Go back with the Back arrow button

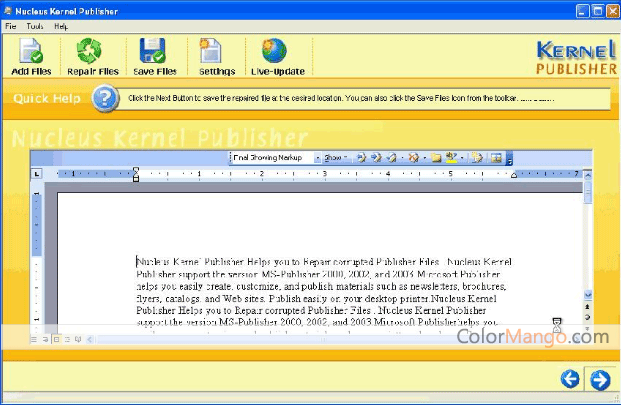click(x=570, y=379)
